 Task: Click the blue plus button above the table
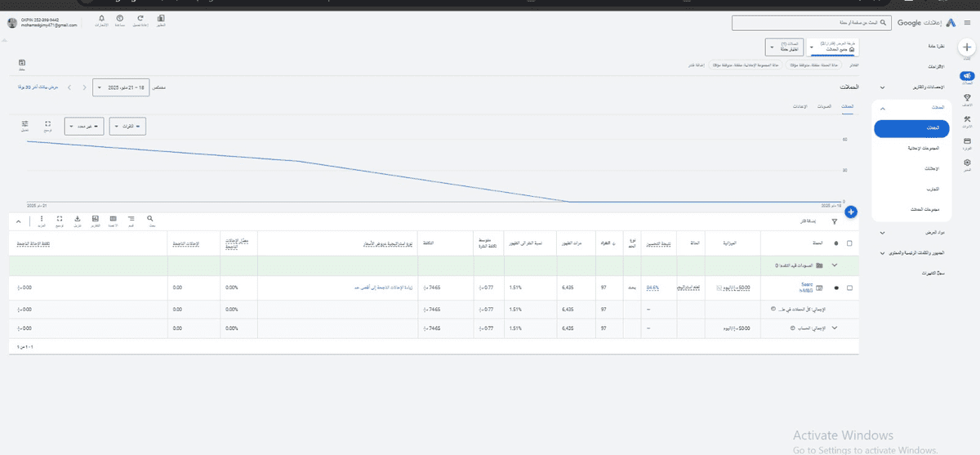tap(850, 212)
